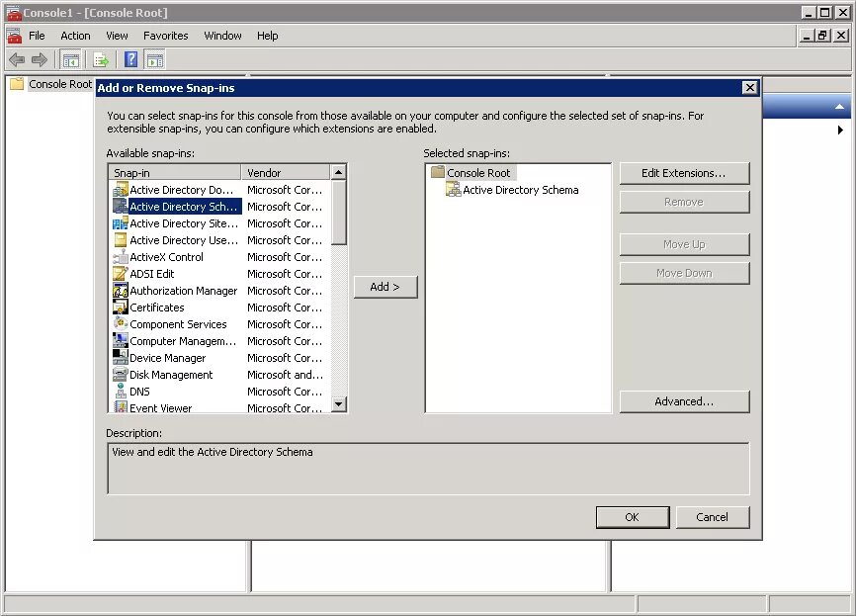Click the Export List toolbar icon
The image size is (856, 616).
point(101,60)
